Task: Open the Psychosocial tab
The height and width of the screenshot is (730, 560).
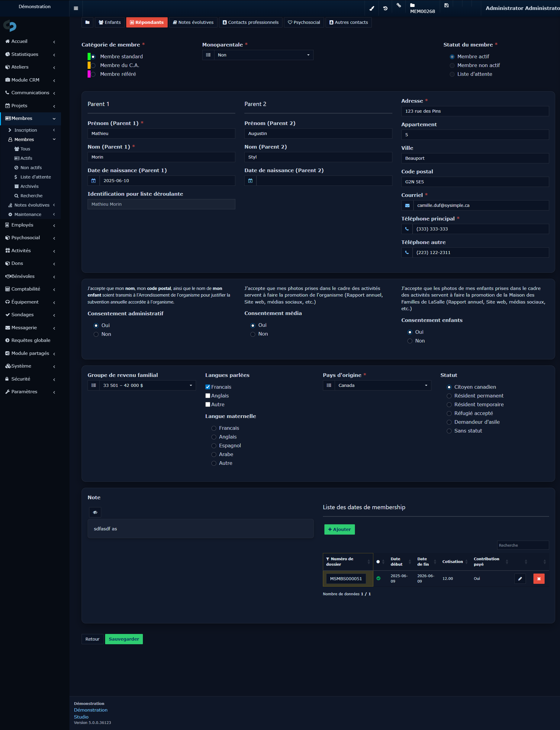Action: click(x=304, y=22)
